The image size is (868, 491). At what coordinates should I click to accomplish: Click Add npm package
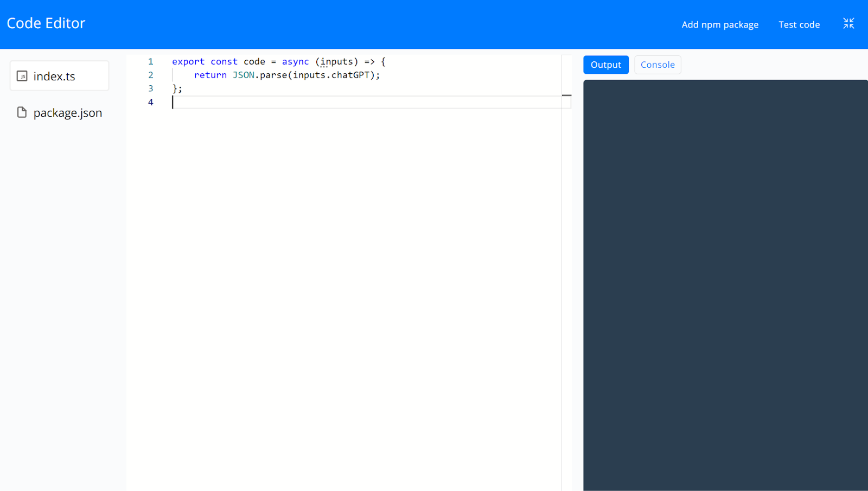click(720, 24)
